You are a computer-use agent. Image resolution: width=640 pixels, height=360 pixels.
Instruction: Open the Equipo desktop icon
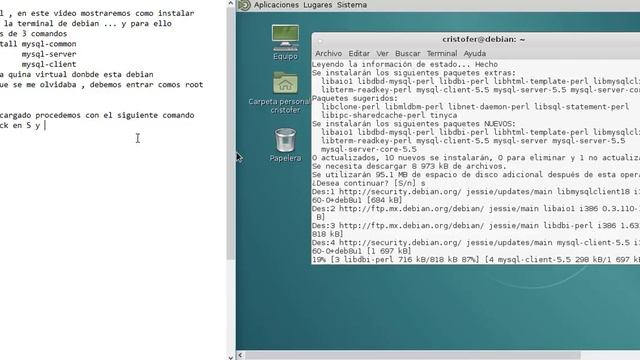[x=285, y=42]
